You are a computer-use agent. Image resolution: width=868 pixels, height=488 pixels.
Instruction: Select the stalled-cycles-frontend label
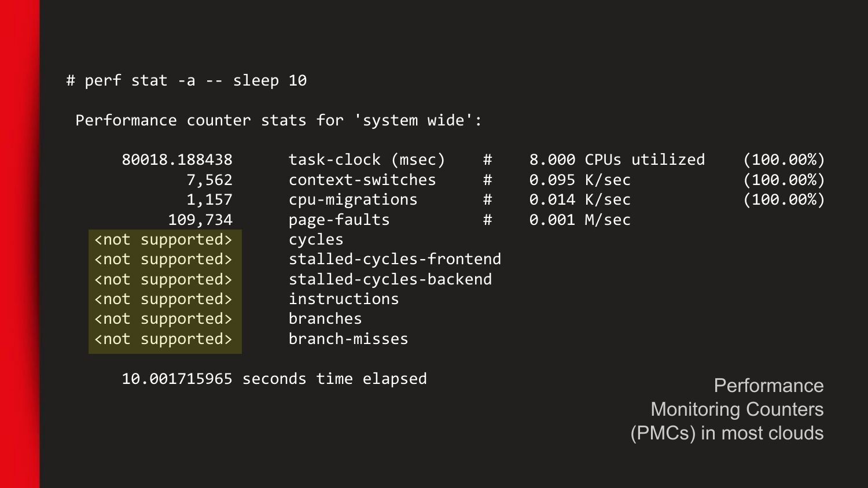coord(395,259)
